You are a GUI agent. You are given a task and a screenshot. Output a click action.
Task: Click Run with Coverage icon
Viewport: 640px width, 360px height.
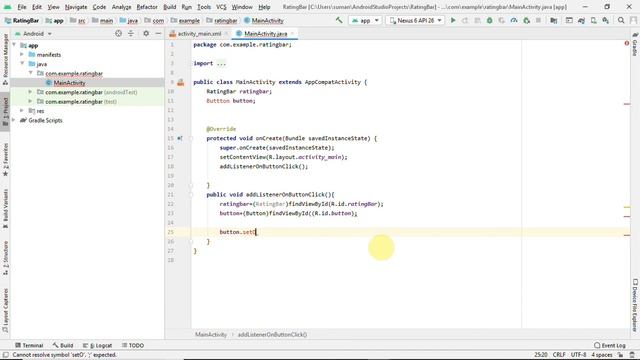point(502,20)
